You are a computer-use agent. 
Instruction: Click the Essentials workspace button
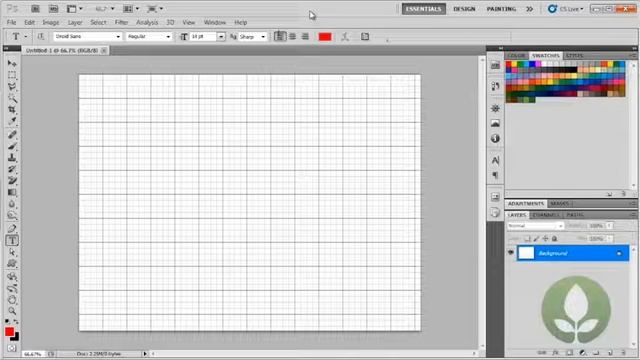424,9
